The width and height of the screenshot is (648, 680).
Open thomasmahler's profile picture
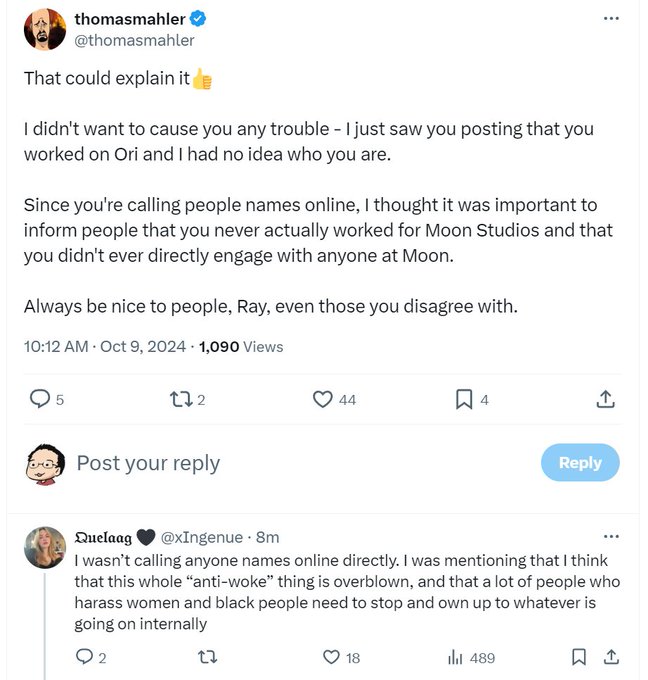point(45,30)
